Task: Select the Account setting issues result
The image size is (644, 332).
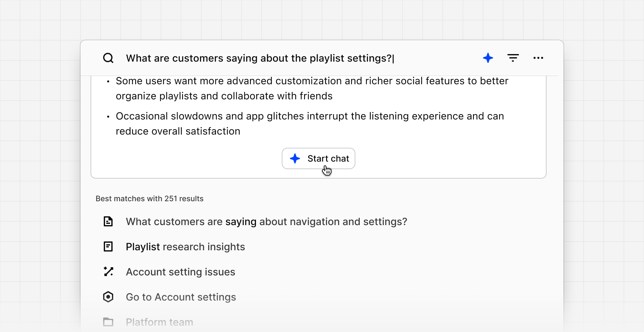Action: [x=180, y=272]
